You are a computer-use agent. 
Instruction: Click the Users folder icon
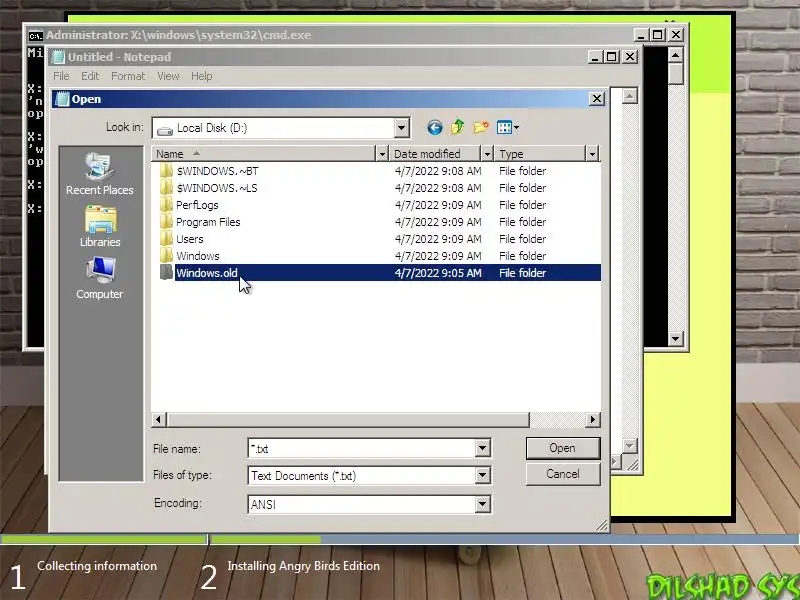pos(166,239)
